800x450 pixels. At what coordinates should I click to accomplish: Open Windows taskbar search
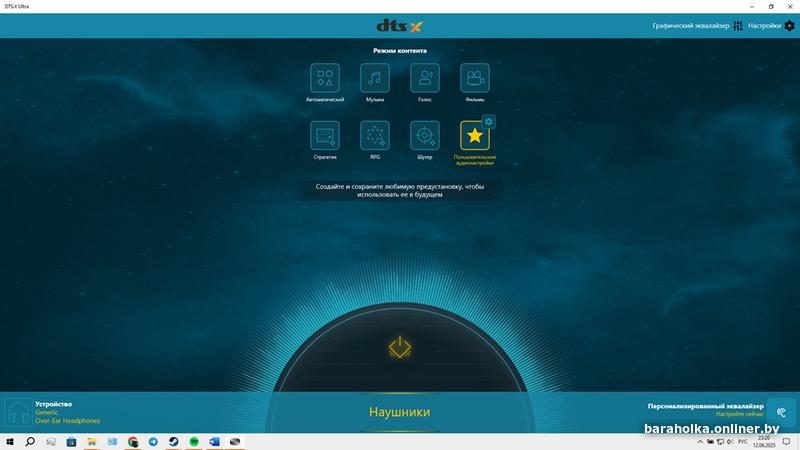(x=30, y=442)
